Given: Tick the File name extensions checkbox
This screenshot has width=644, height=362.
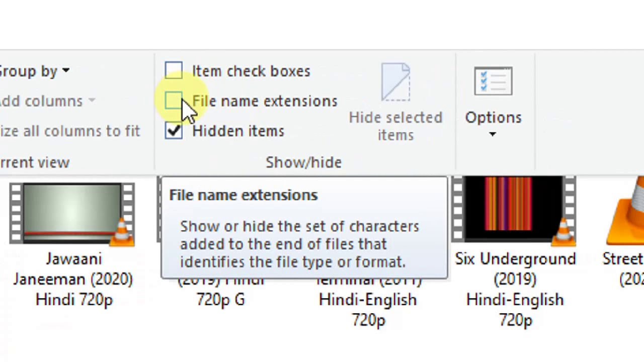Looking at the screenshot, I should click(x=174, y=101).
